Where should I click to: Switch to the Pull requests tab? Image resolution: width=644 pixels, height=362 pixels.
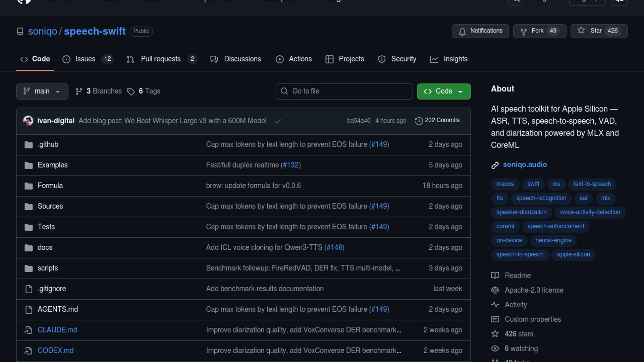click(161, 59)
